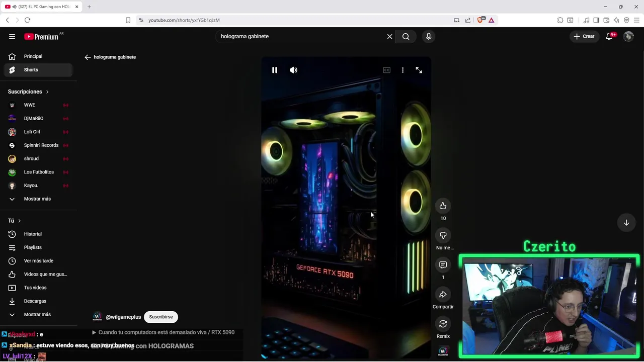
Task: Open the browser music playlist icon
Action: click(x=586, y=20)
